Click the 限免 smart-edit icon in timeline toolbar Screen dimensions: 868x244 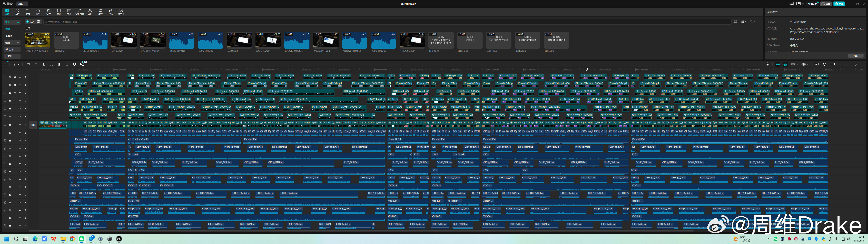click(x=82, y=64)
